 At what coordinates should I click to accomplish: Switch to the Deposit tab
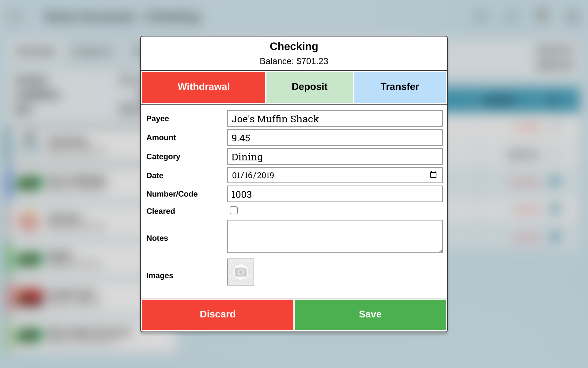tap(309, 87)
